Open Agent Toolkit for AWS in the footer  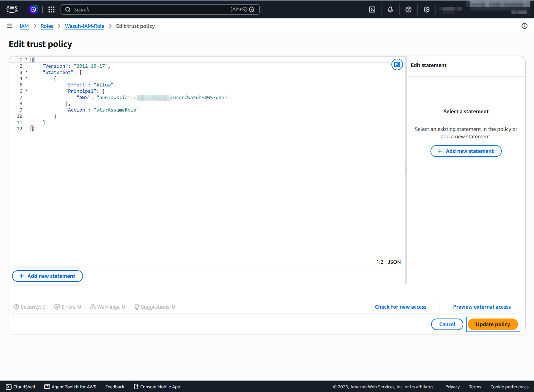70,387
